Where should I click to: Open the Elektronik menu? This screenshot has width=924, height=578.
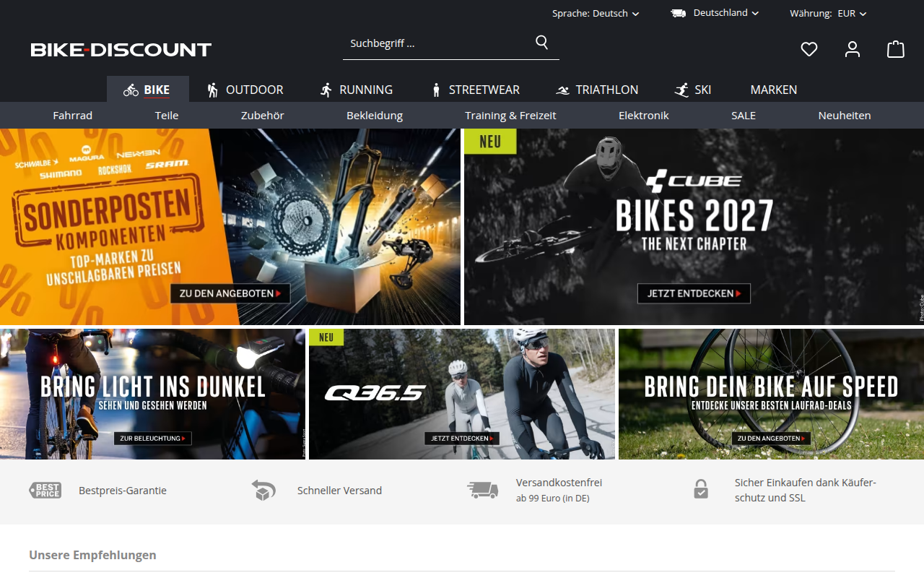coord(644,115)
